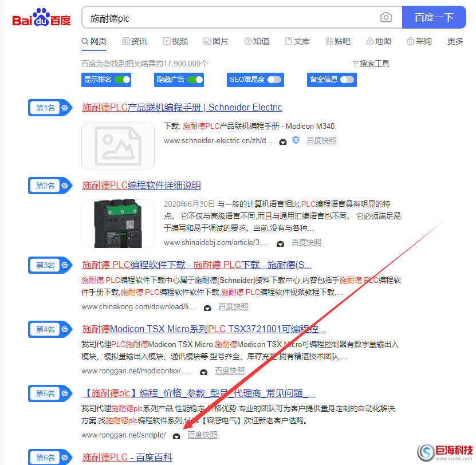The height and width of the screenshot is (465, 476).
Task: Open the 施耐德PLC编程软件详细说明 result link
Action: pos(141,186)
